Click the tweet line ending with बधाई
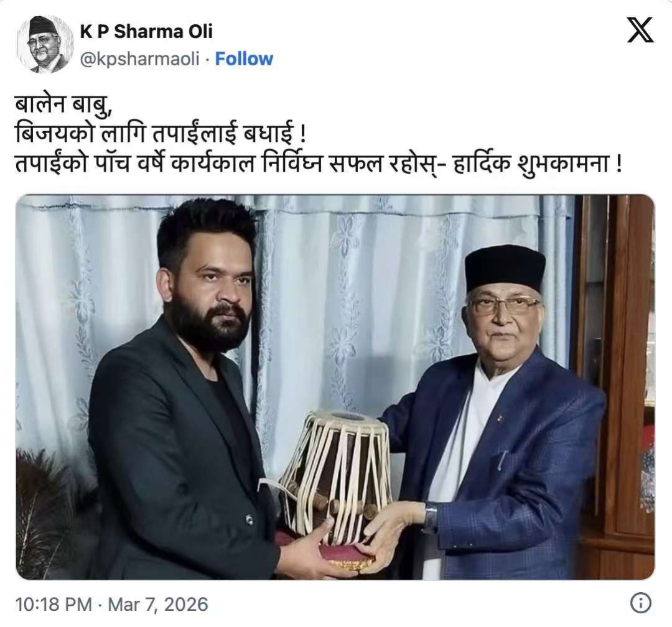Image resolution: width=672 pixels, height=627 pixels. point(161,133)
